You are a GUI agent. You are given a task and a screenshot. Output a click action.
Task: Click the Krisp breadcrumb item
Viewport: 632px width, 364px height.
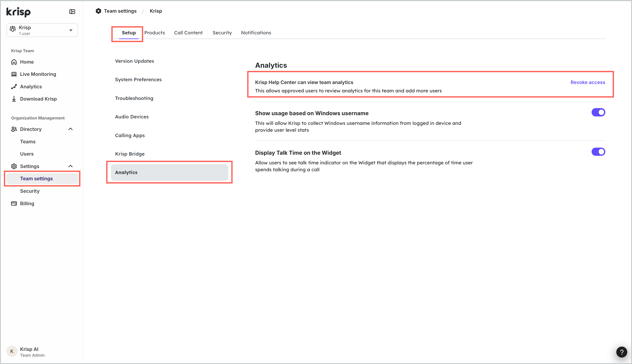pos(156,11)
